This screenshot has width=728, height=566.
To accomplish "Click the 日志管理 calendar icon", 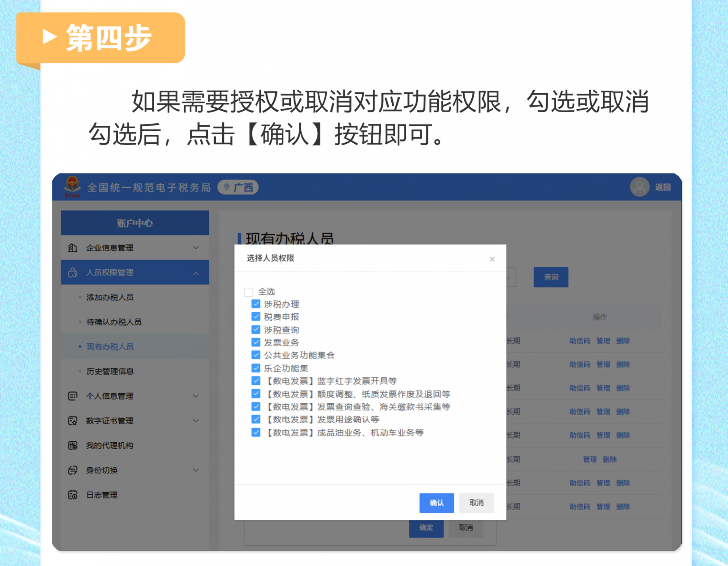I will pyautogui.click(x=72, y=495).
